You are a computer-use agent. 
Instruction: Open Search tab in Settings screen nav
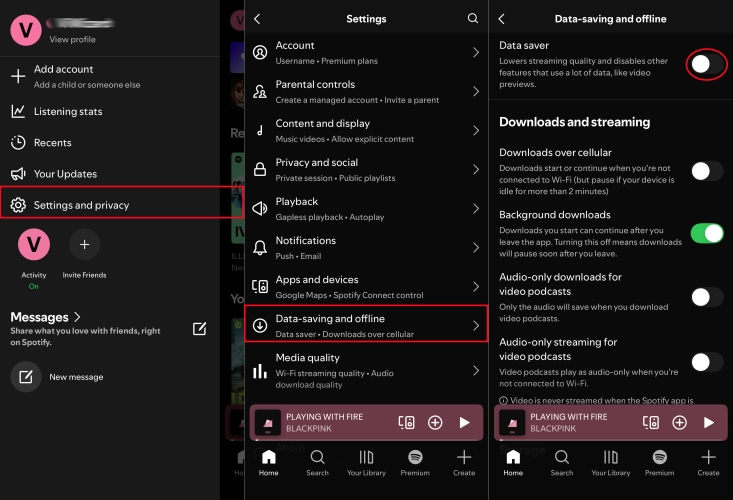[317, 463]
